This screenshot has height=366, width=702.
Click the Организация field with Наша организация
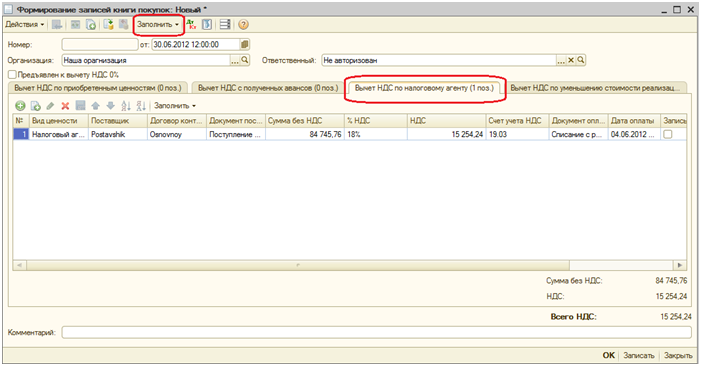pyautogui.click(x=146, y=60)
